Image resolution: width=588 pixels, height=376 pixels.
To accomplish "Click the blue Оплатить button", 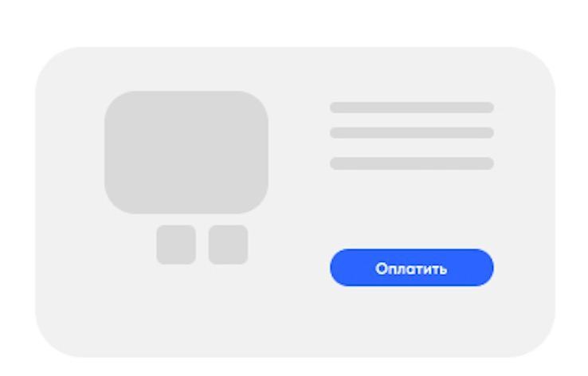I will [x=412, y=268].
